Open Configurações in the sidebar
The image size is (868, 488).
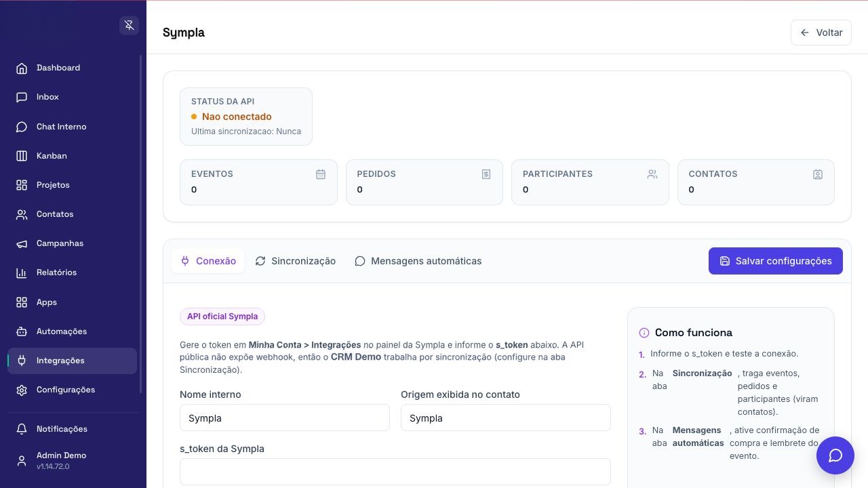(x=72, y=390)
